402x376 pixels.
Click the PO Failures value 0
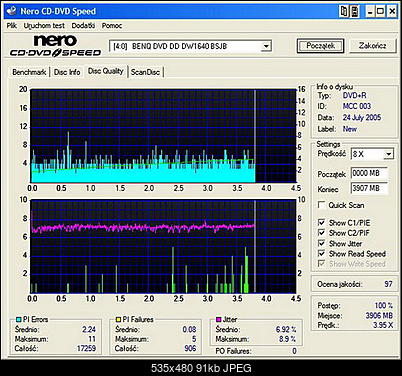(294, 351)
